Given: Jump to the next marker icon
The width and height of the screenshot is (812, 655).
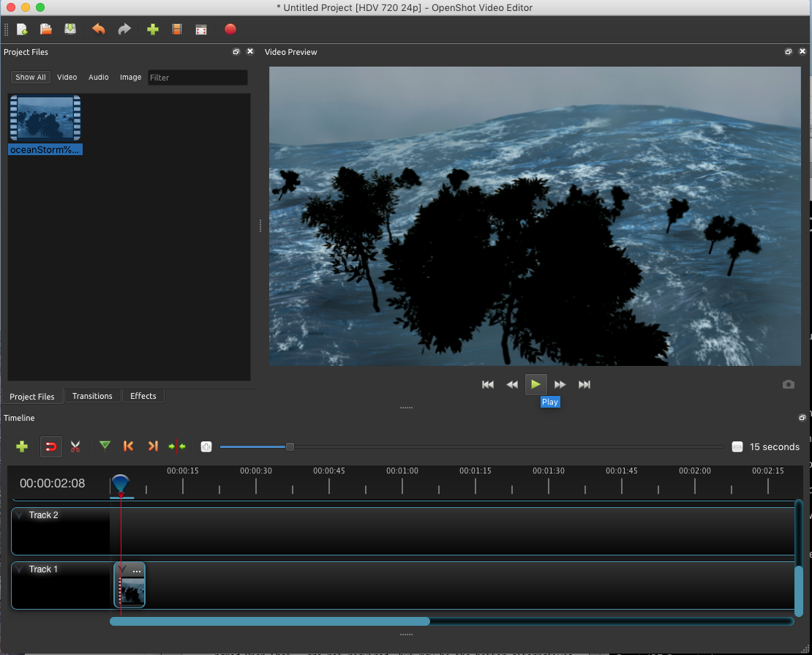Looking at the screenshot, I should tap(153, 446).
